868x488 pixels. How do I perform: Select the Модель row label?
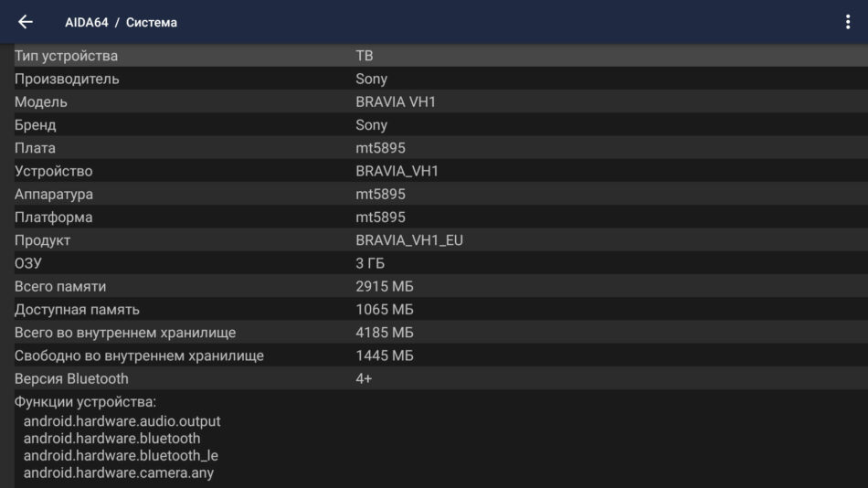tap(41, 102)
